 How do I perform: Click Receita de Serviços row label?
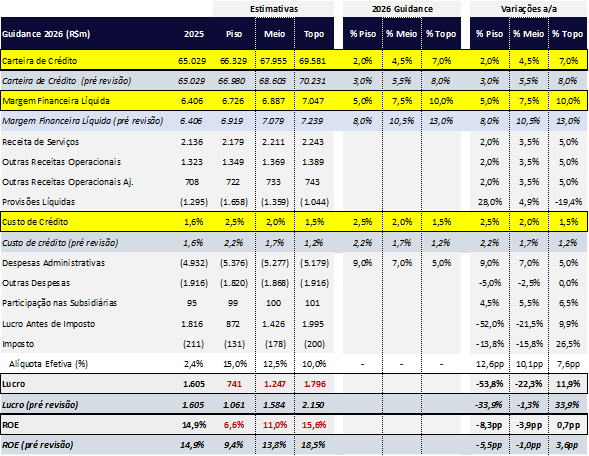[41, 142]
